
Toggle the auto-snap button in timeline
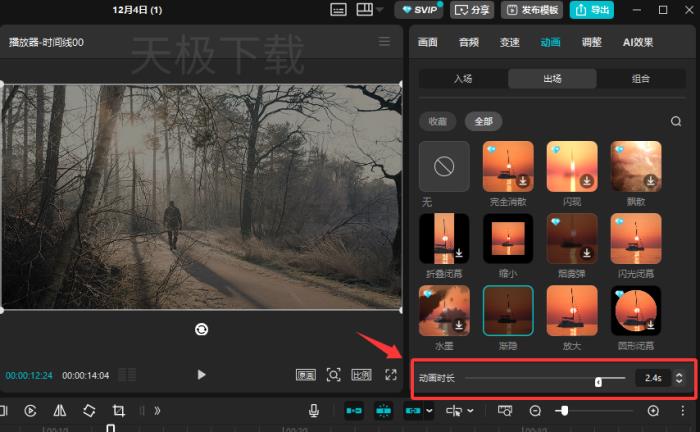pyautogui.click(x=383, y=410)
